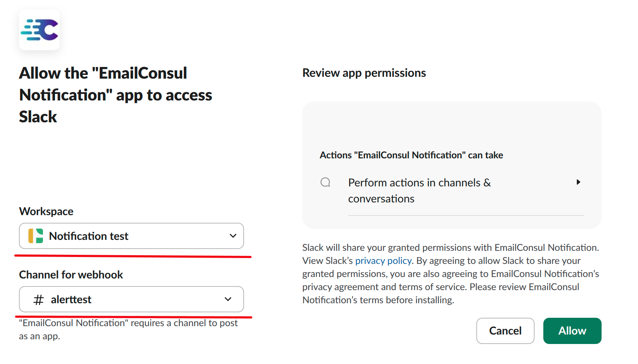
Task: Open the privacy policy link
Action: pos(383,261)
